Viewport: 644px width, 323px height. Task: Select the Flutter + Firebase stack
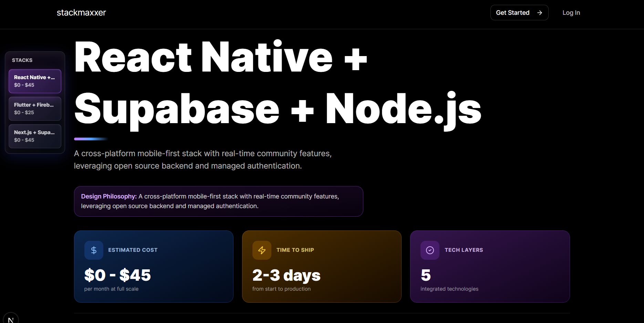pyautogui.click(x=35, y=109)
